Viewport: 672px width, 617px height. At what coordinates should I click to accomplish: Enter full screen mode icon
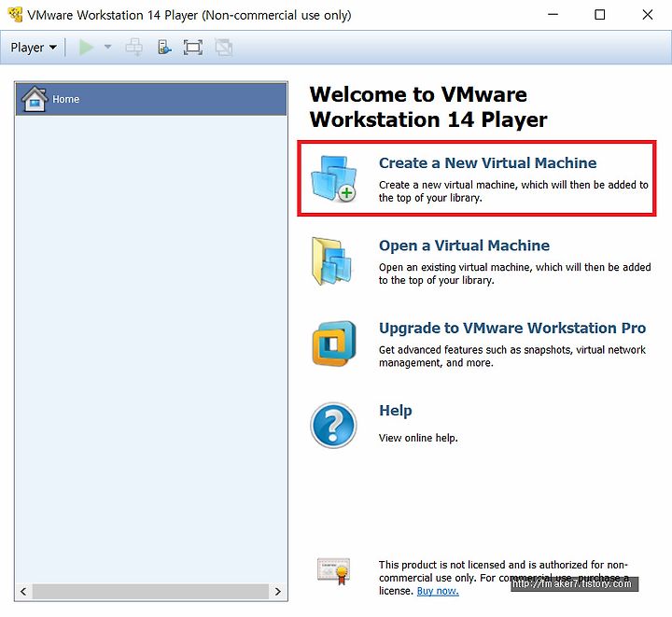point(193,47)
